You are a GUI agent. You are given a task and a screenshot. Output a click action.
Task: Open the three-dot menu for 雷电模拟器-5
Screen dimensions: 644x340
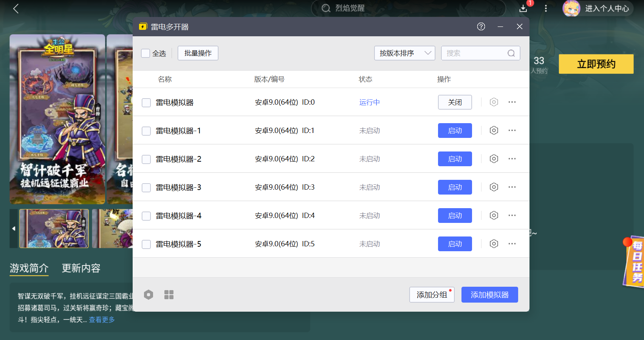point(512,244)
